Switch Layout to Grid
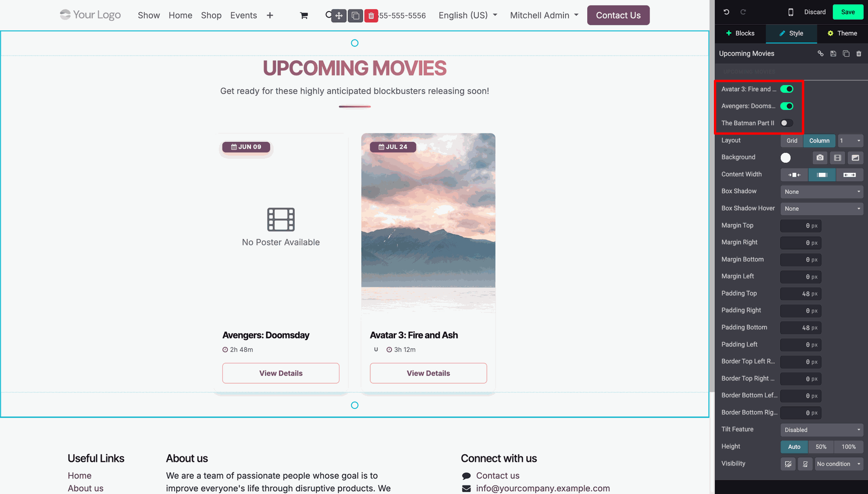This screenshot has height=494, width=868. pyautogui.click(x=792, y=141)
